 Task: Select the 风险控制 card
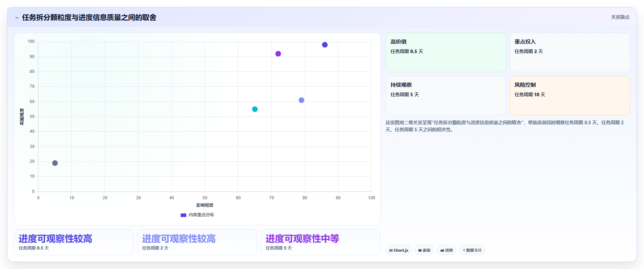point(570,96)
